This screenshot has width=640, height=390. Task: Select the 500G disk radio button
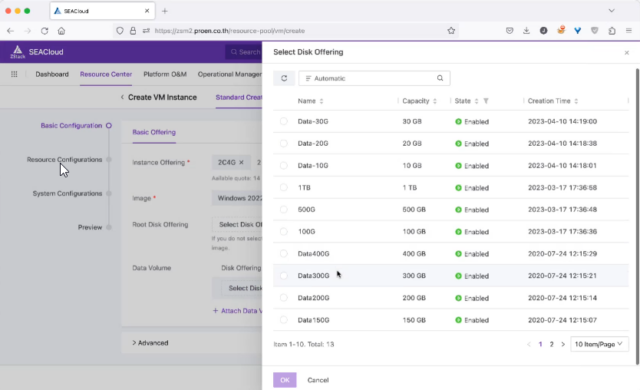(x=284, y=209)
